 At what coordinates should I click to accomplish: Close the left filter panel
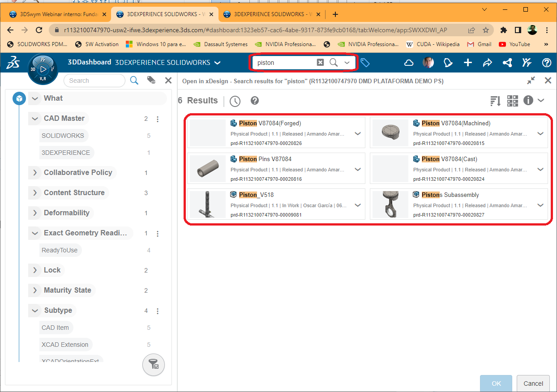click(x=168, y=81)
